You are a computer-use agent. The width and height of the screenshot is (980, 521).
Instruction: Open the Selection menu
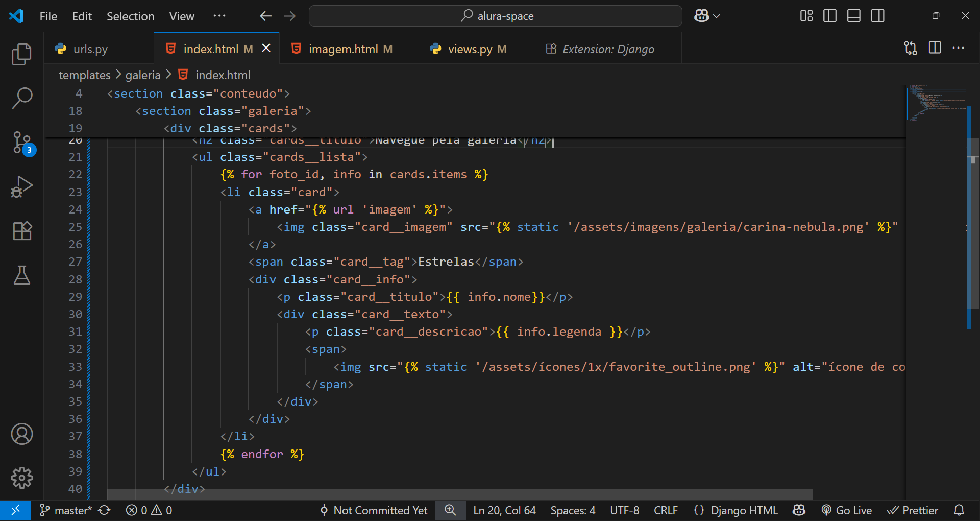point(130,16)
